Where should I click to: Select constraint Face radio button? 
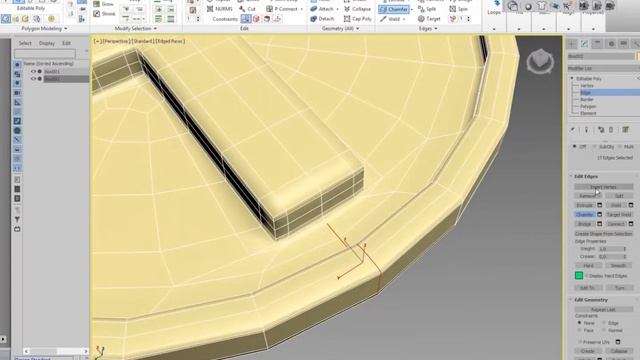tap(580, 330)
